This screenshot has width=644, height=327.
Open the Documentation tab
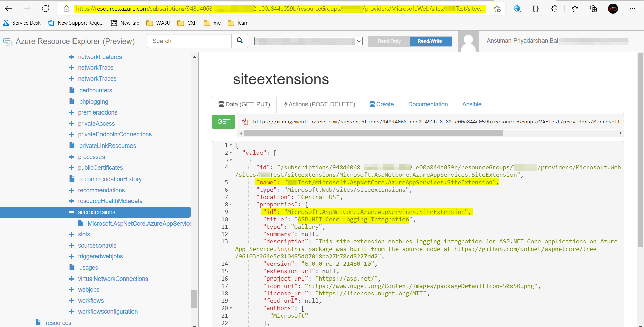428,104
